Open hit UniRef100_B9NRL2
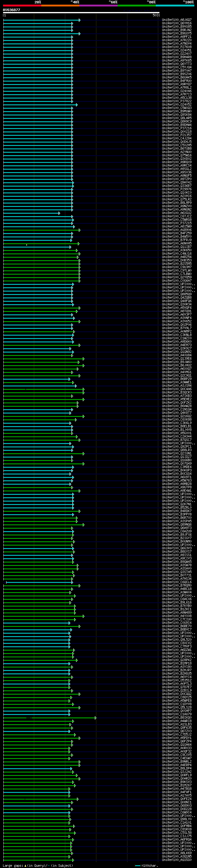The image size is (197, 868). (x=177, y=761)
